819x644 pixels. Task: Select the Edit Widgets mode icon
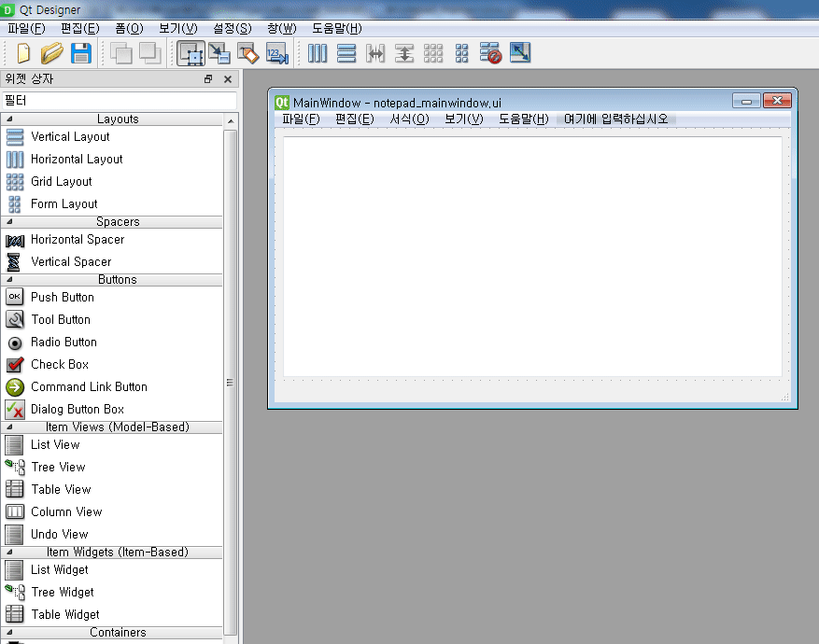coord(191,53)
